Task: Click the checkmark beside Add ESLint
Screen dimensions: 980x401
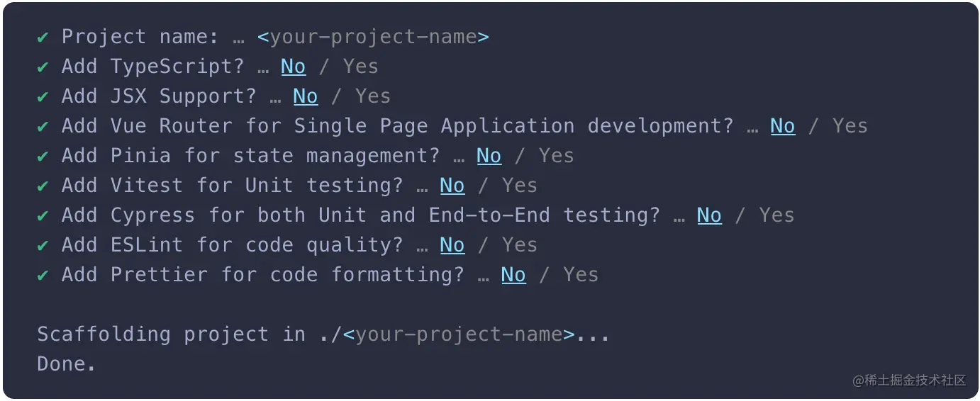Action: pyautogui.click(x=43, y=245)
